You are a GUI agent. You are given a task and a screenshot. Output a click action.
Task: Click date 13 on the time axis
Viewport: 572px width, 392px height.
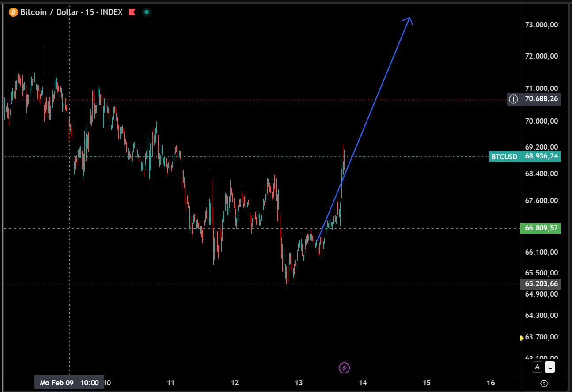click(299, 383)
